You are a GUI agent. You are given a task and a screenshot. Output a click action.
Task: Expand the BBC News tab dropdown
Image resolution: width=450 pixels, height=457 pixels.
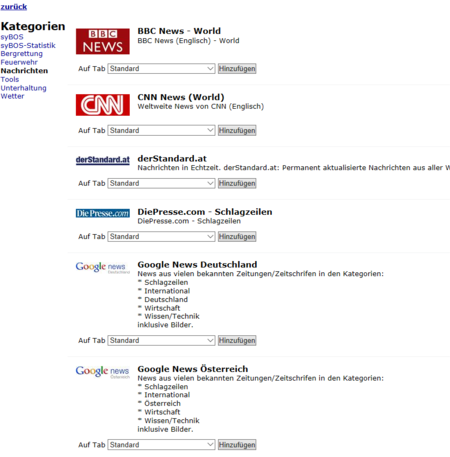click(161, 69)
